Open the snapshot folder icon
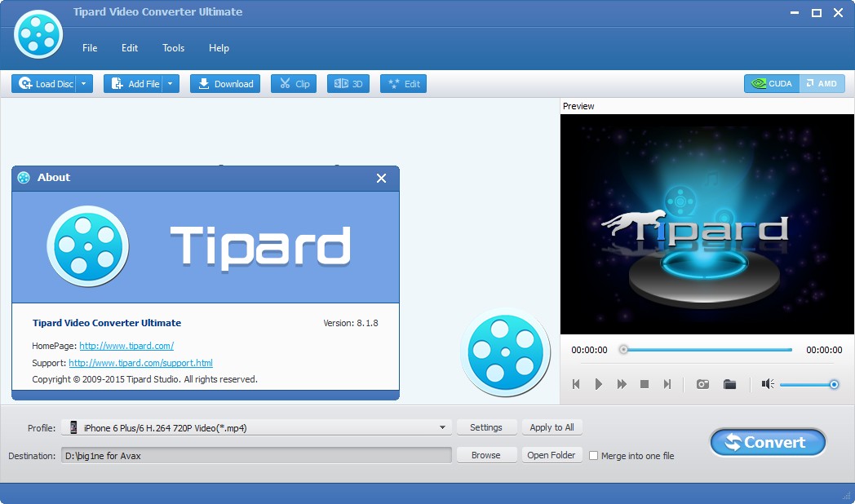 pos(729,384)
